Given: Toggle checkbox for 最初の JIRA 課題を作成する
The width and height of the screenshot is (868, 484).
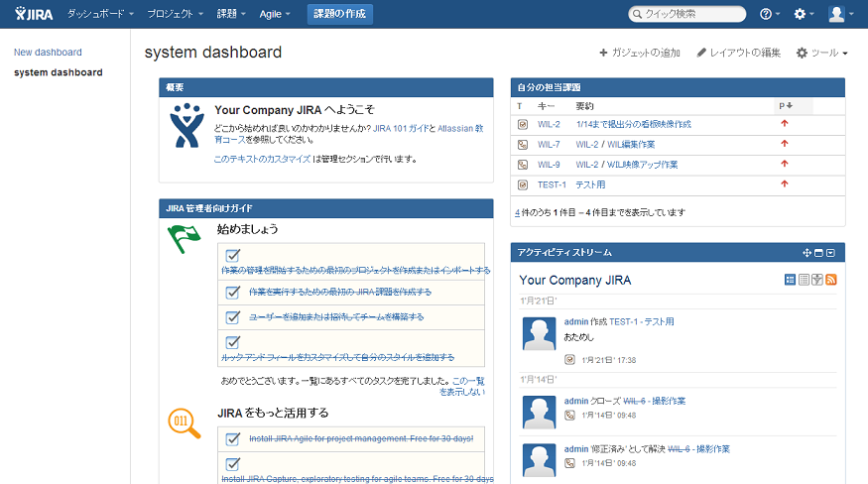Looking at the screenshot, I should (x=232, y=292).
